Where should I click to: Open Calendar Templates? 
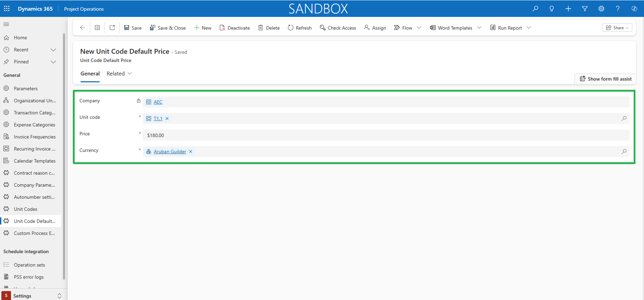pyautogui.click(x=31, y=161)
